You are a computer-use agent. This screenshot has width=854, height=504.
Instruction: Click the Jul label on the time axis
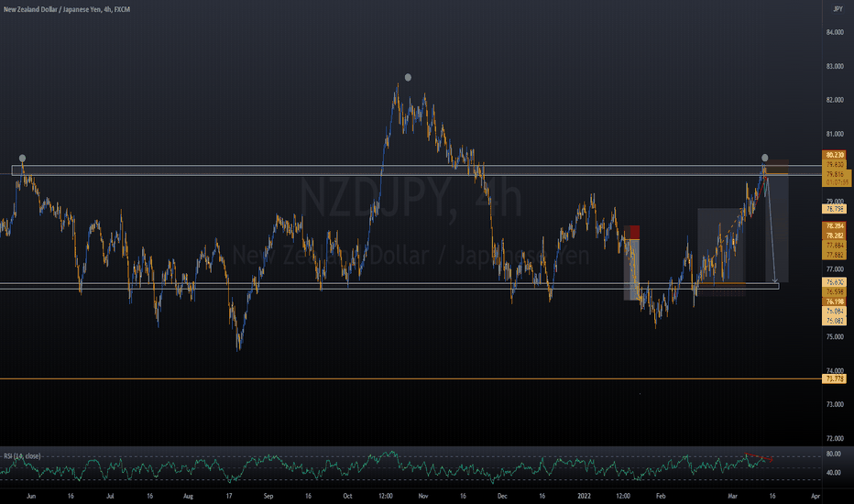click(110, 496)
